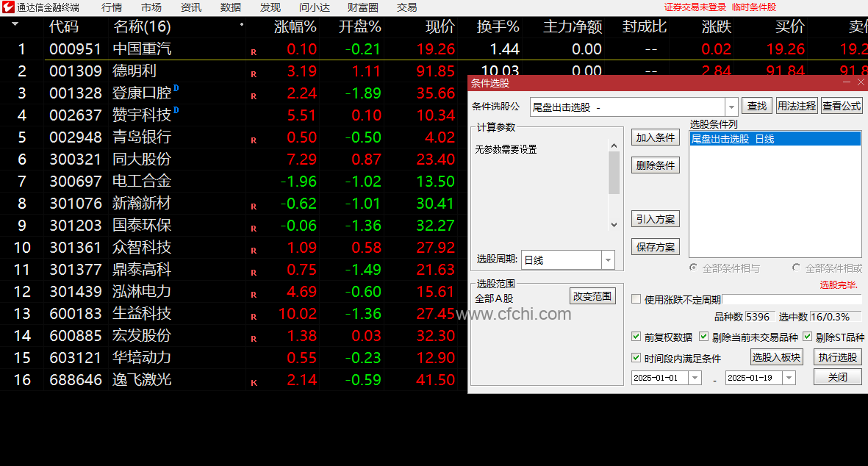Click the 代码 column header
868x466 pixels.
[x=64, y=26]
